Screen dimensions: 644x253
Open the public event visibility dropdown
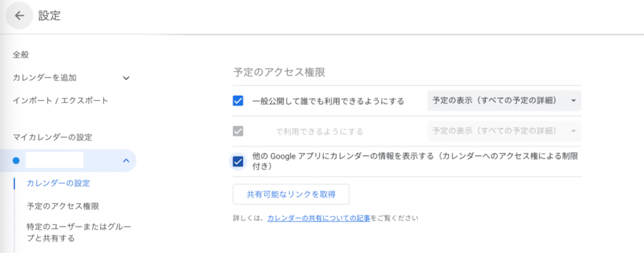pyautogui.click(x=504, y=101)
